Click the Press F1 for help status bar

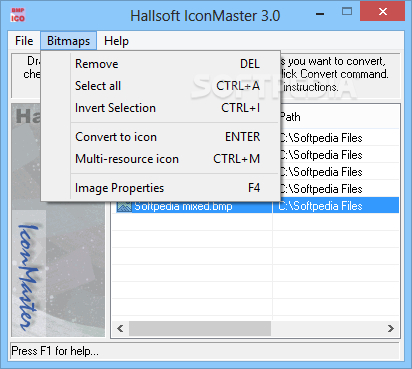click(x=205, y=351)
